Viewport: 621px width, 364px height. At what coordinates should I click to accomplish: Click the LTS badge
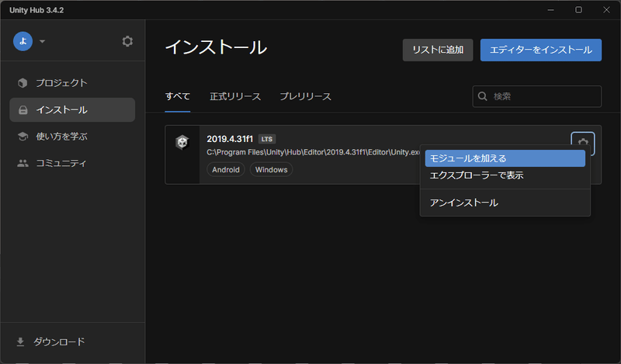tap(267, 139)
